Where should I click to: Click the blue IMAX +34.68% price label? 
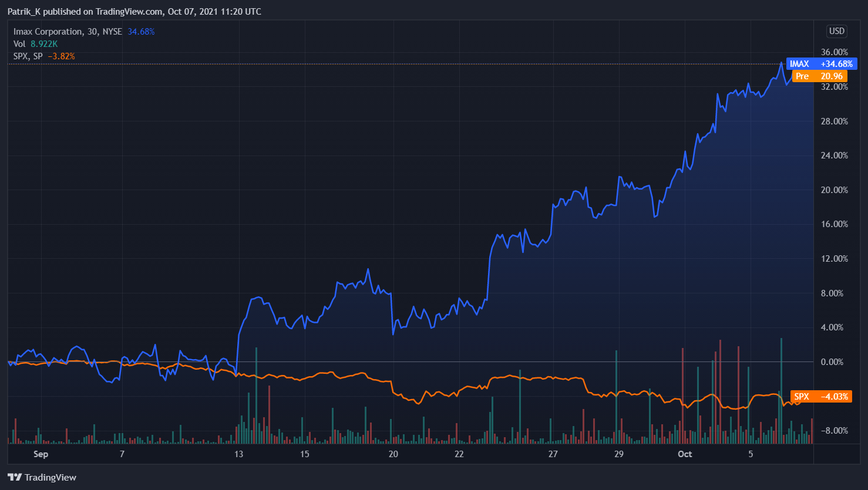click(x=821, y=64)
